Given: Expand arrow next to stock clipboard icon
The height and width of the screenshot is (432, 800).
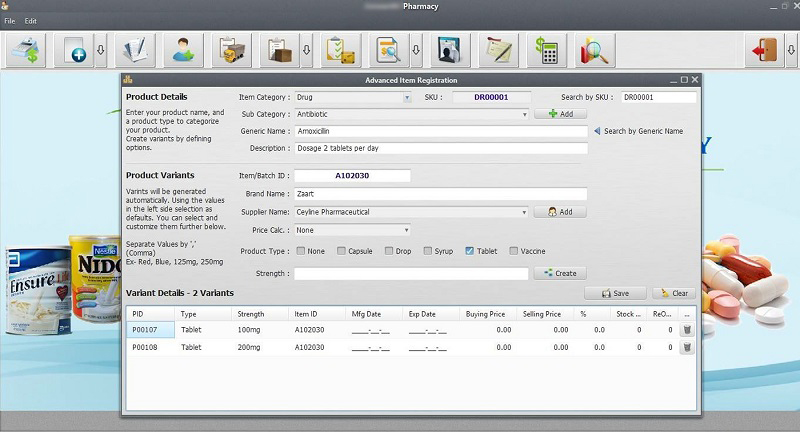Looking at the screenshot, I should 306,50.
